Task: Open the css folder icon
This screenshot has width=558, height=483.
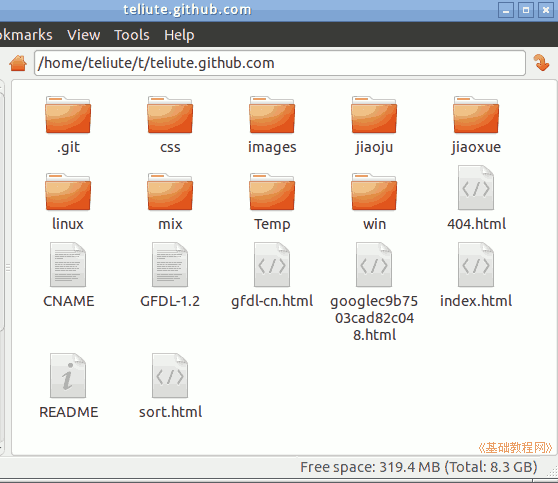Action: pyautogui.click(x=170, y=114)
